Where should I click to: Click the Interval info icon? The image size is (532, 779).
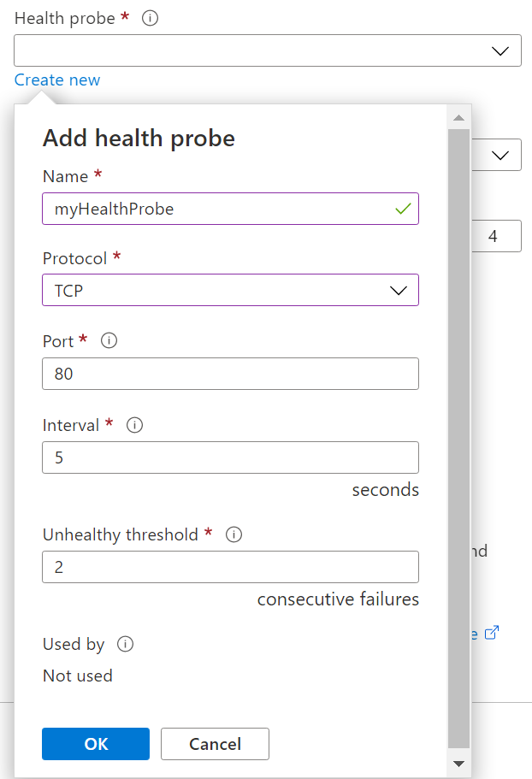[134, 424]
